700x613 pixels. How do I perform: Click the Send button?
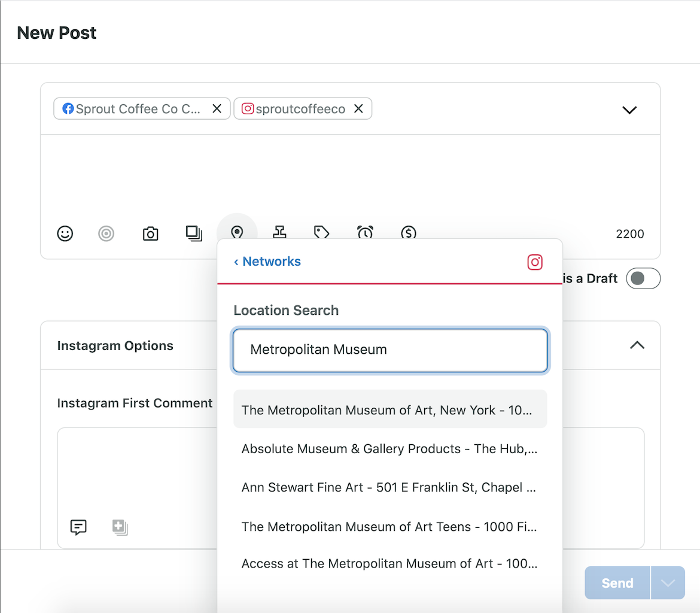(617, 583)
